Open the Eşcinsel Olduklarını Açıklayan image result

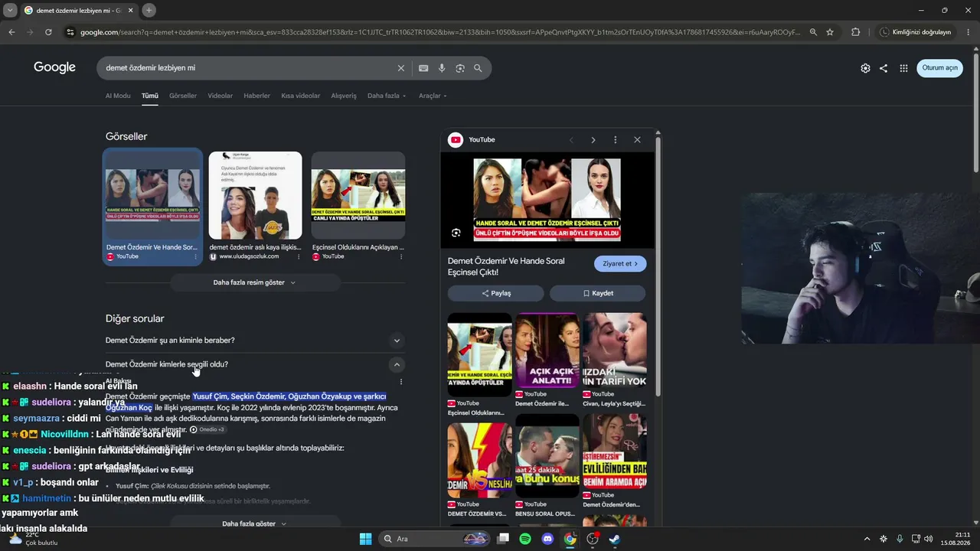tap(358, 207)
